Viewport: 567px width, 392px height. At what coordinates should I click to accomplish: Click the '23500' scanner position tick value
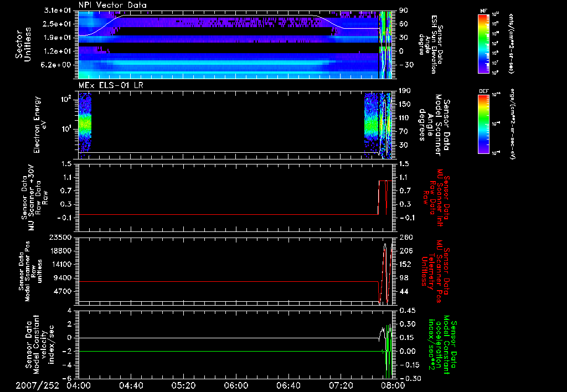(60, 238)
